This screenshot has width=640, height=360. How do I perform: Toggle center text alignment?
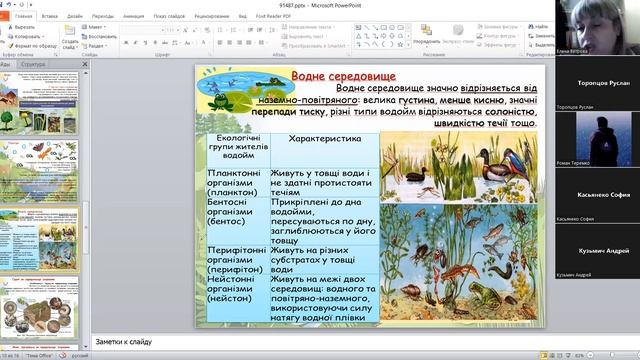(x=229, y=42)
